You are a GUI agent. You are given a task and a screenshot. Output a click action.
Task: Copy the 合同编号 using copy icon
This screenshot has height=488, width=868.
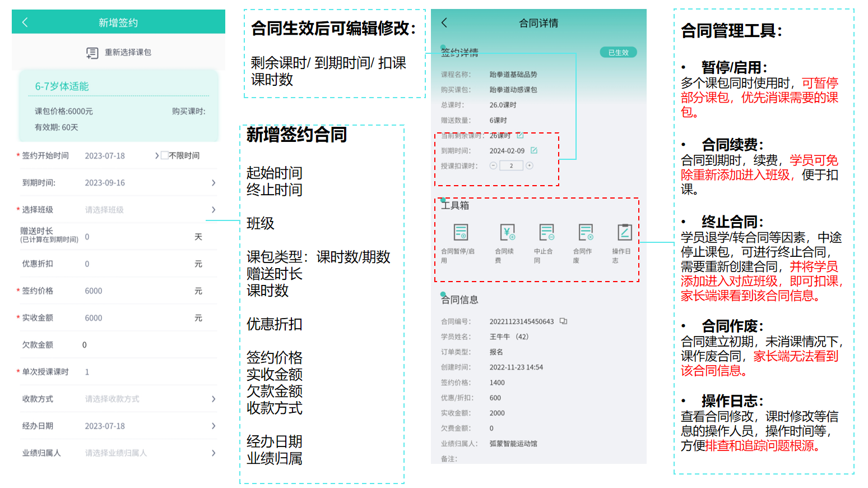pyautogui.click(x=563, y=321)
